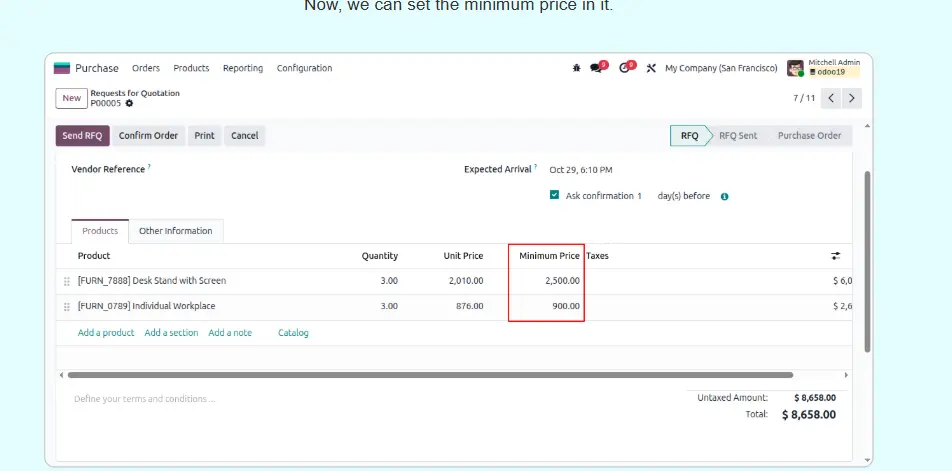Image resolution: width=952 pixels, height=471 pixels.
Task: Open the conversations chat bubble icon
Action: (x=597, y=68)
